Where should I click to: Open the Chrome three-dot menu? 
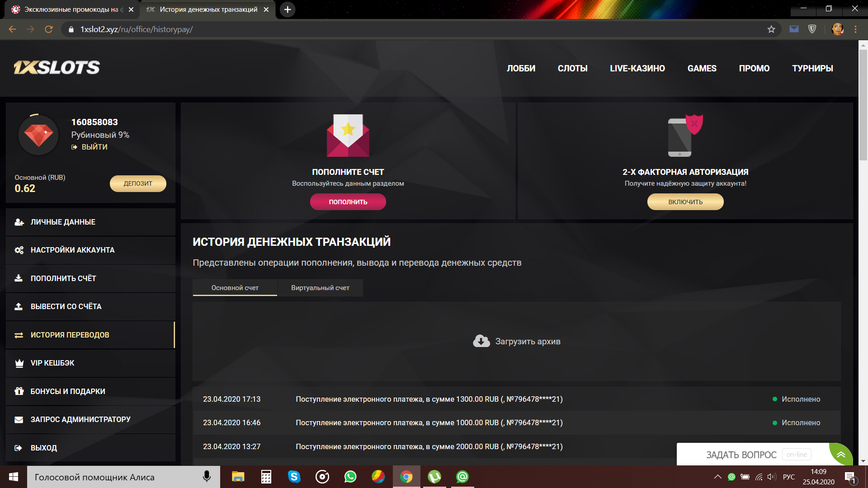coord(855,29)
